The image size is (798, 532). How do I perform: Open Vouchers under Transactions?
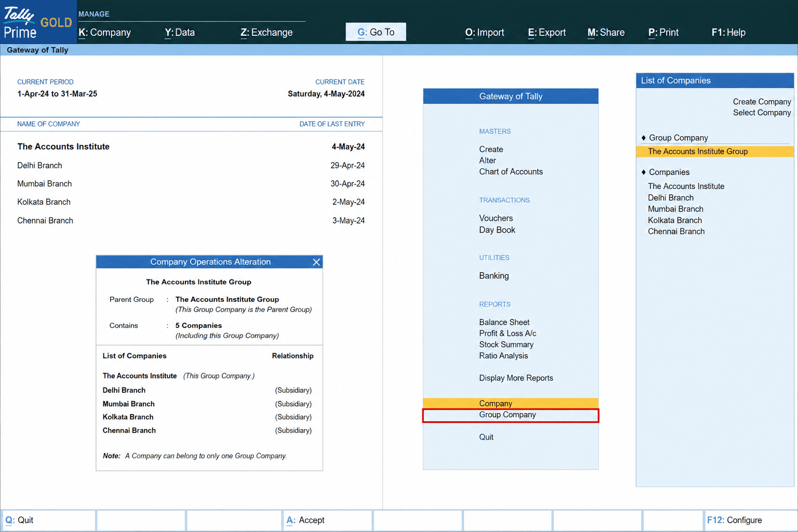pos(496,218)
